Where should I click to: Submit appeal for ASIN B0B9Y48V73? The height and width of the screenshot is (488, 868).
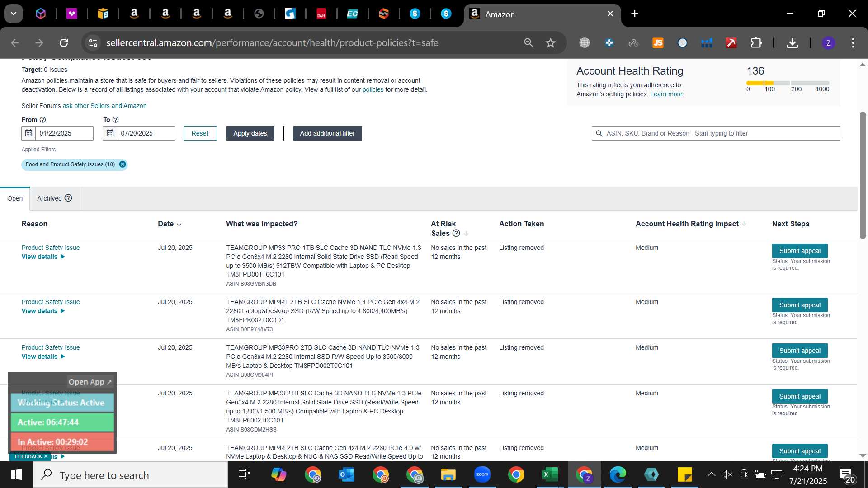click(x=800, y=305)
